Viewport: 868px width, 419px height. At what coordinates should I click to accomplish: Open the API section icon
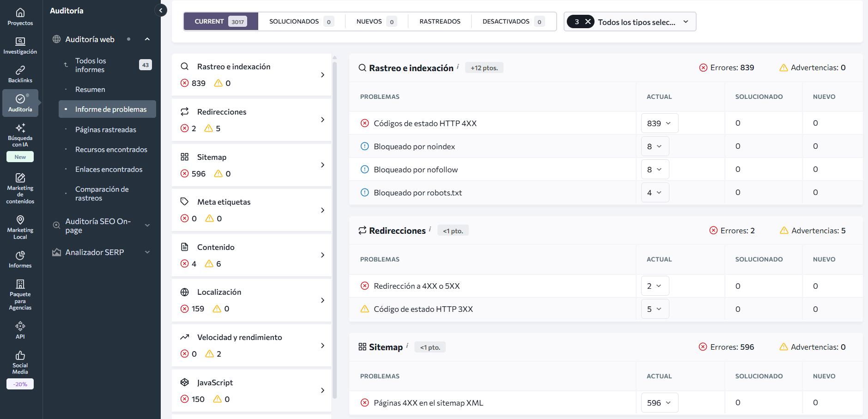pyautogui.click(x=20, y=326)
